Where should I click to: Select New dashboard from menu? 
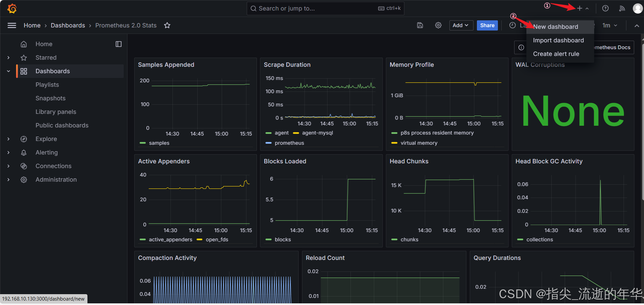point(560,27)
